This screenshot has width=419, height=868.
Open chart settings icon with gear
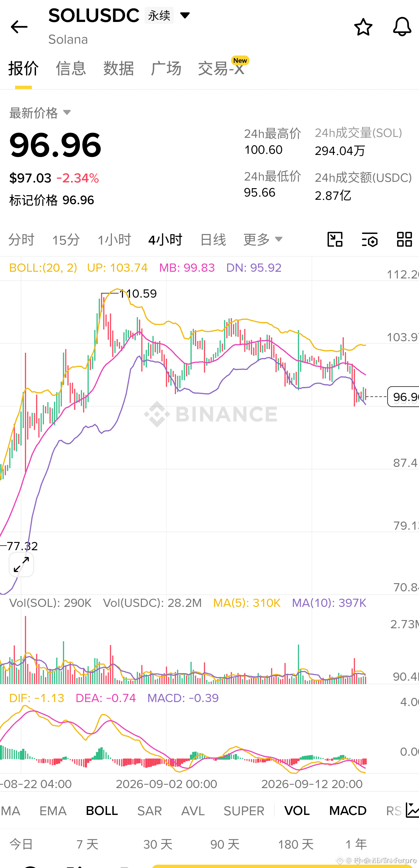point(370,240)
